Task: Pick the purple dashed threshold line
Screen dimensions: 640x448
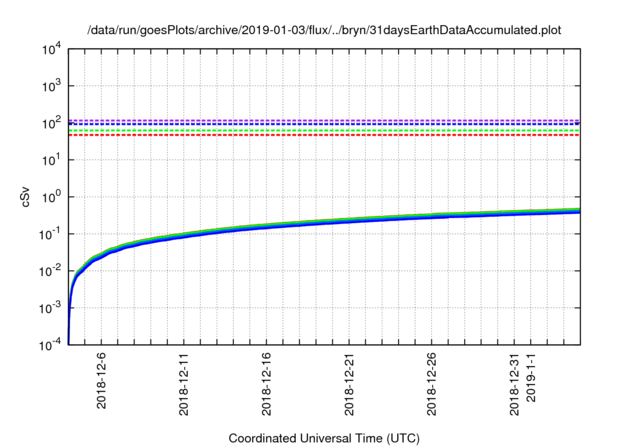Action: (x=324, y=120)
